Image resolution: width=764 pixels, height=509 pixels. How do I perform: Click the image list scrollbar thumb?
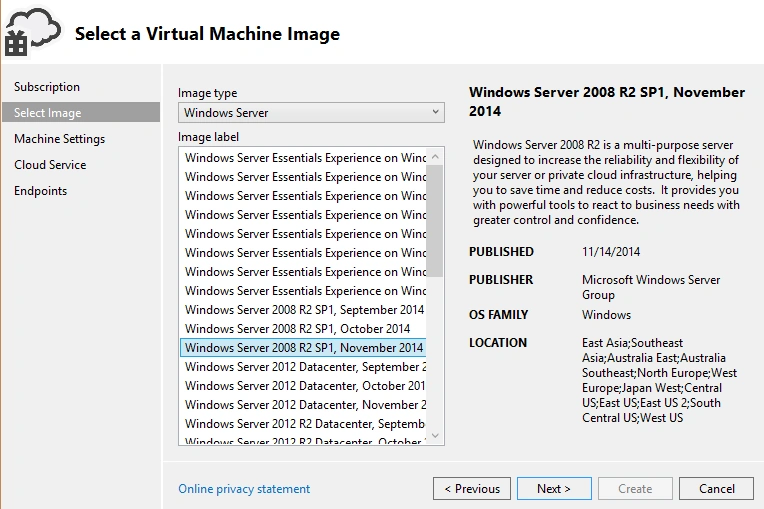[435, 221]
